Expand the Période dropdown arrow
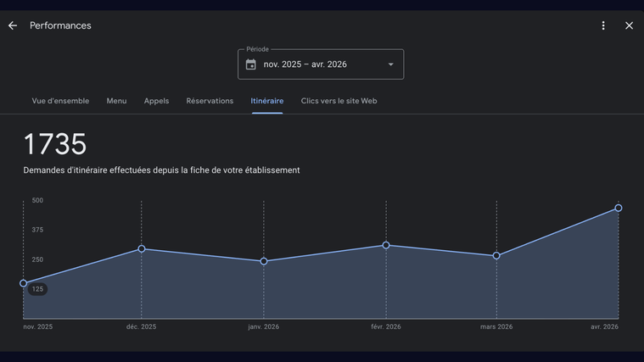The width and height of the screenshot is (644, 362). (x=390, y=64)
